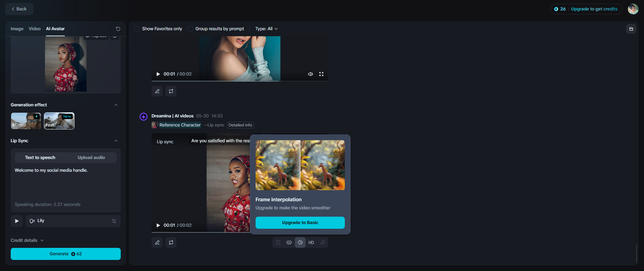Open voice settings sliders icon
Viewport: 644px width, 271px height.
114,221
